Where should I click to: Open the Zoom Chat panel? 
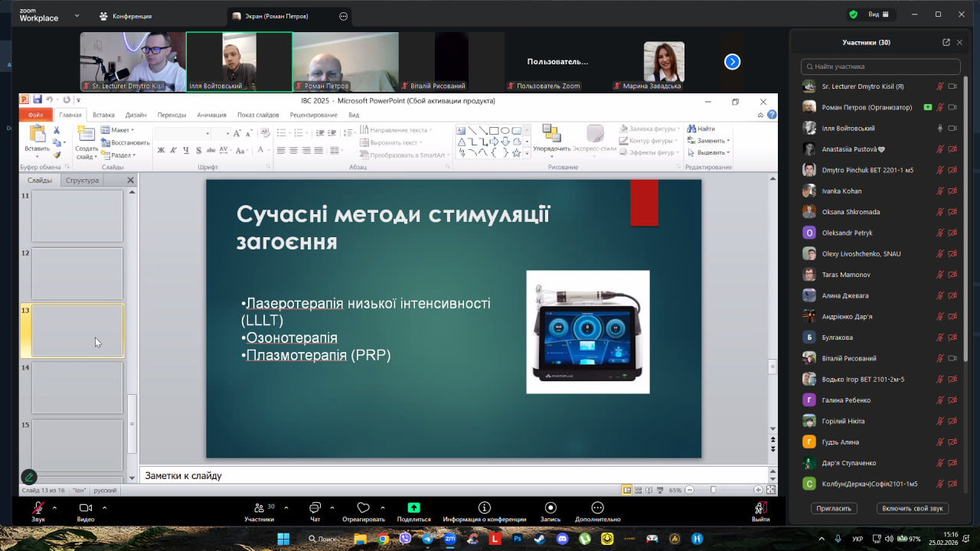click(x=315, y=508)
